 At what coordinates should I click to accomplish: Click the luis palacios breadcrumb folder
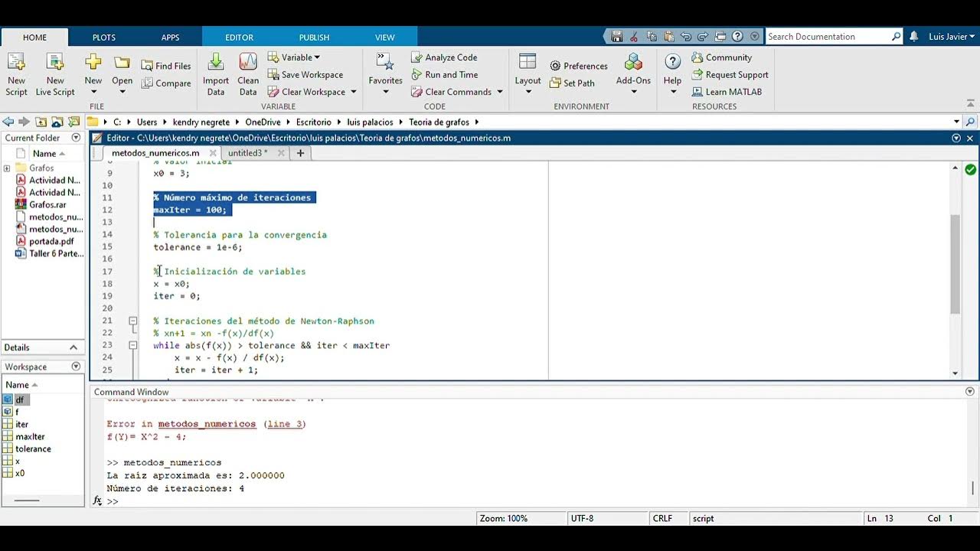[x=370, y=122]
